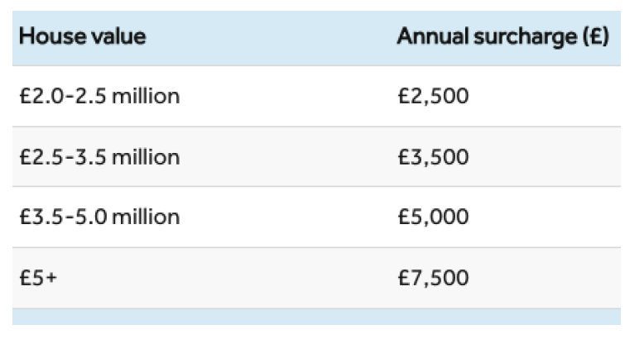Click the £3,500 surcharge amount
The height and width of the screenshot is (344, 644).
tap(432, 157)
